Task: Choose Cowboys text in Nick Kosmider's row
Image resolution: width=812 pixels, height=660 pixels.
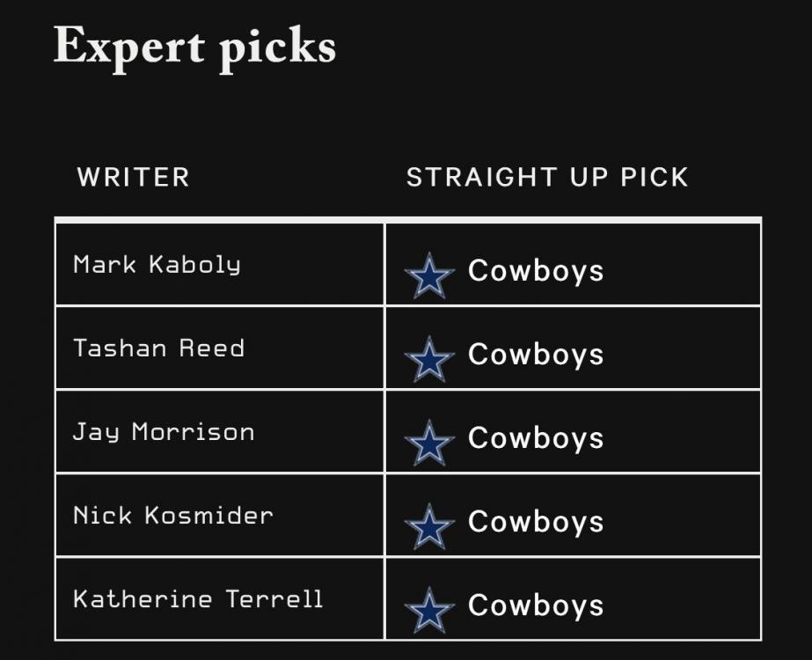Action: [536, 521]
